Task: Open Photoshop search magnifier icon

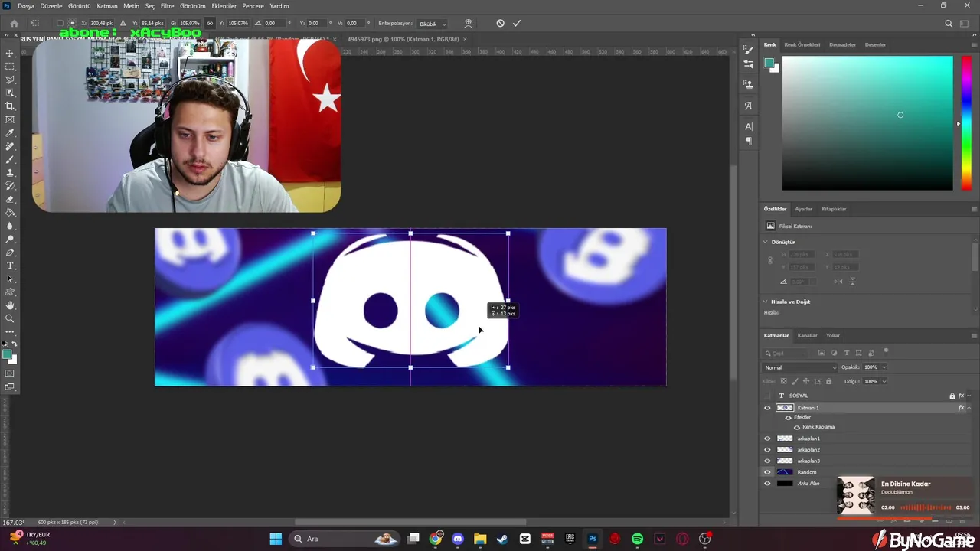Action: [x=949, y=24]
